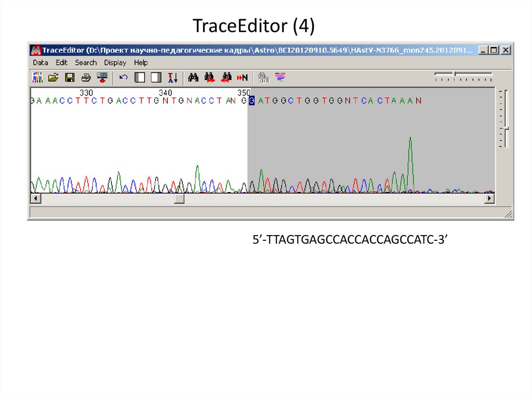
Task: Close the TraceEditor window
Action: (506, 50)
